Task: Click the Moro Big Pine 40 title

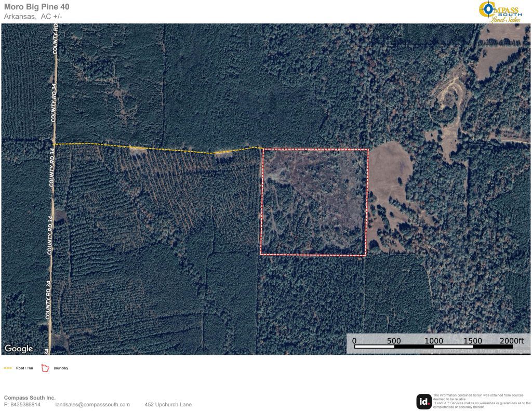Action: [x=36, y=7]
